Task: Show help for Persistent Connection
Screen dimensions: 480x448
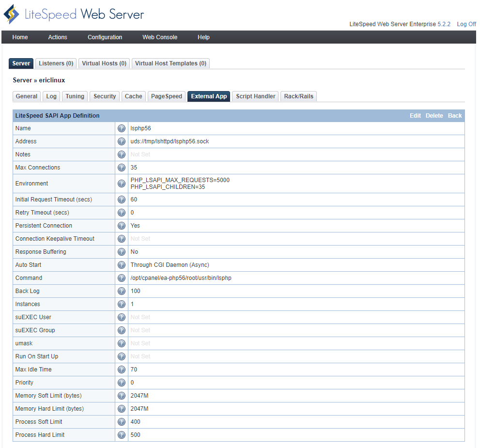Action: click(121, 225)
